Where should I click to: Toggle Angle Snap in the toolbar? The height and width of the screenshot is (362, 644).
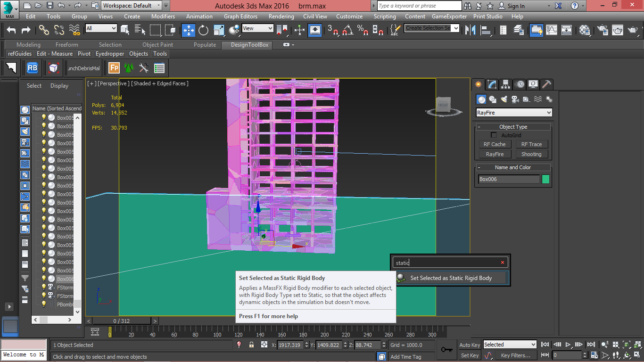point(347,30)
